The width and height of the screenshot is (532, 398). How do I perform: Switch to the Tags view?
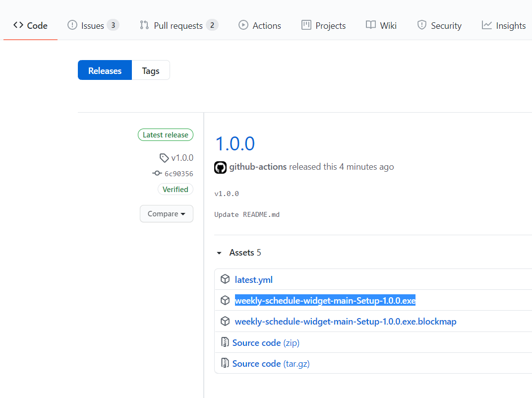pos(150,70)
